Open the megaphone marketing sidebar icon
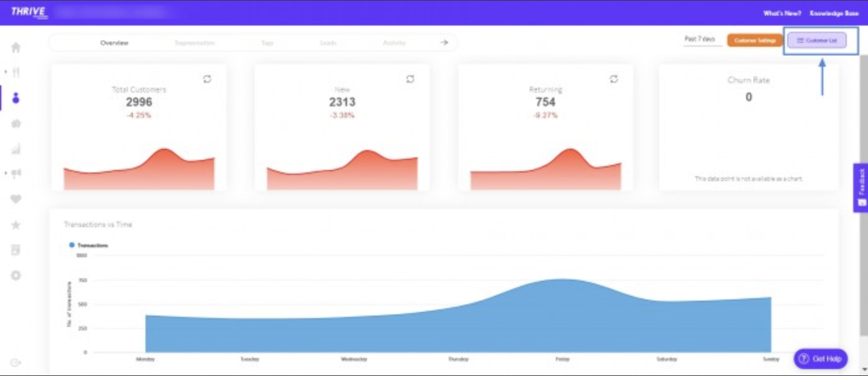868x376 pixels. (x=16, y=174)
